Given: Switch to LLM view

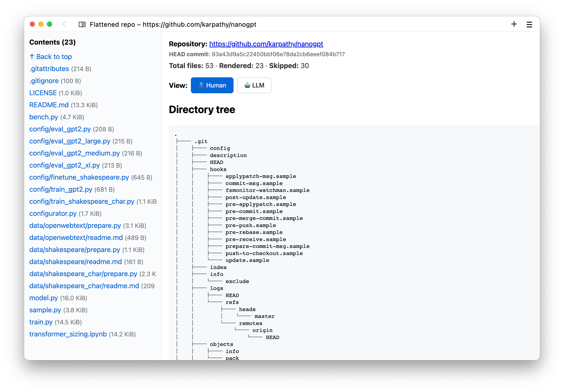Looking at the screenshot, I should tap(254, 85).
